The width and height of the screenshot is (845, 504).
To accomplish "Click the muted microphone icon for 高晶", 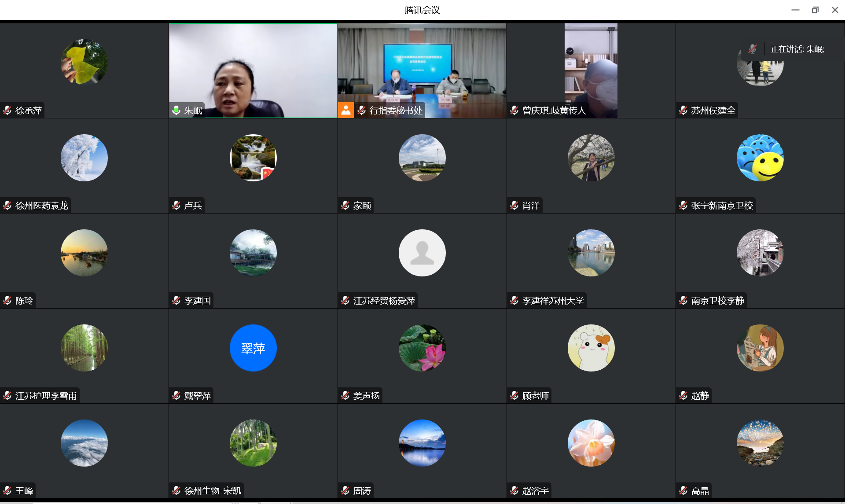I will tap(683, 490).
